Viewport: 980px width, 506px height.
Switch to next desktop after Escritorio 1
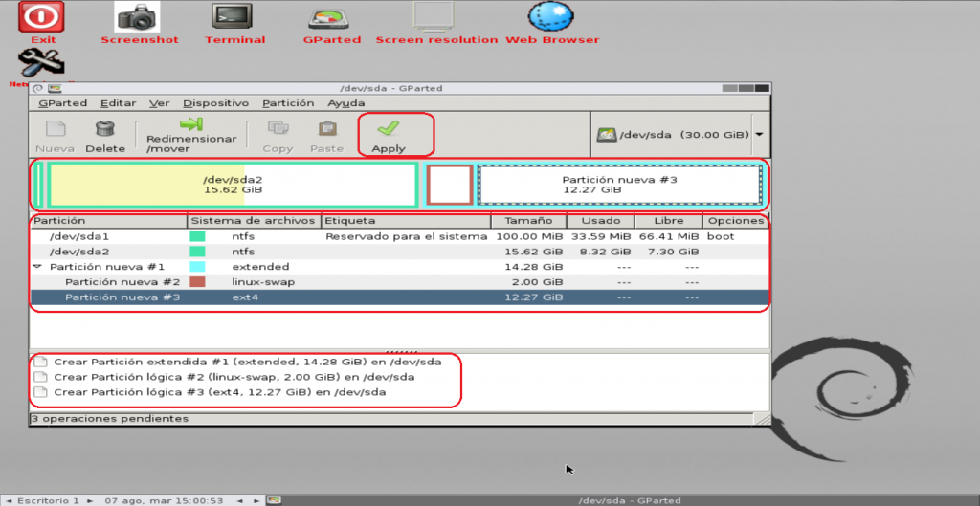90,501
